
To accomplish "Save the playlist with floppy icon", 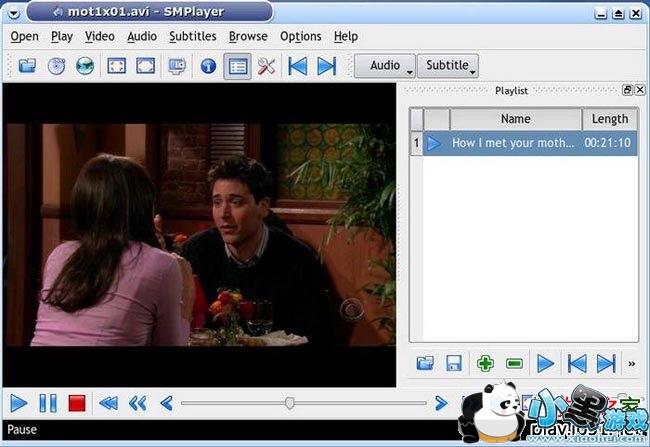I will pyautogui.click(x=454, y=364).
